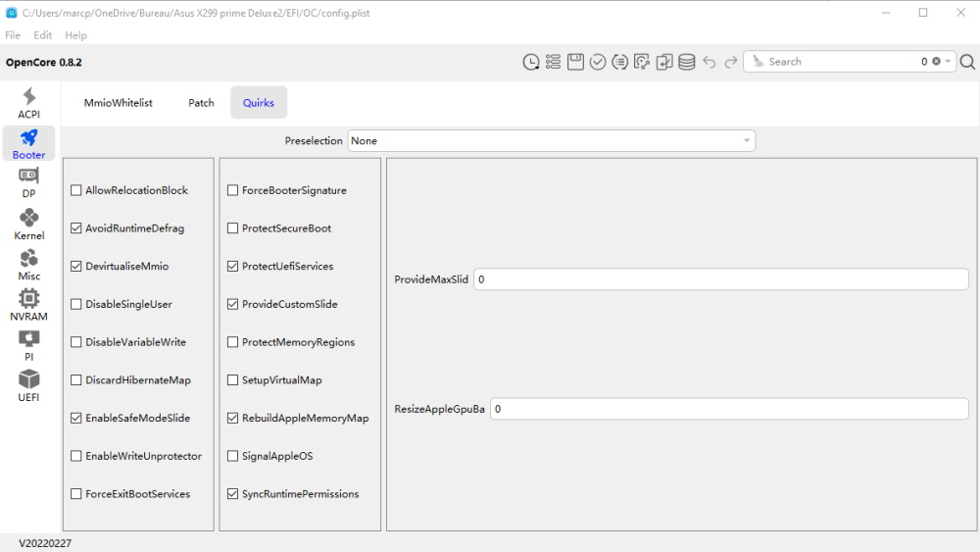Open the Preselection dropdown
Image resolution: width=980 pixels, height=552 pixels.
[551, 140]
